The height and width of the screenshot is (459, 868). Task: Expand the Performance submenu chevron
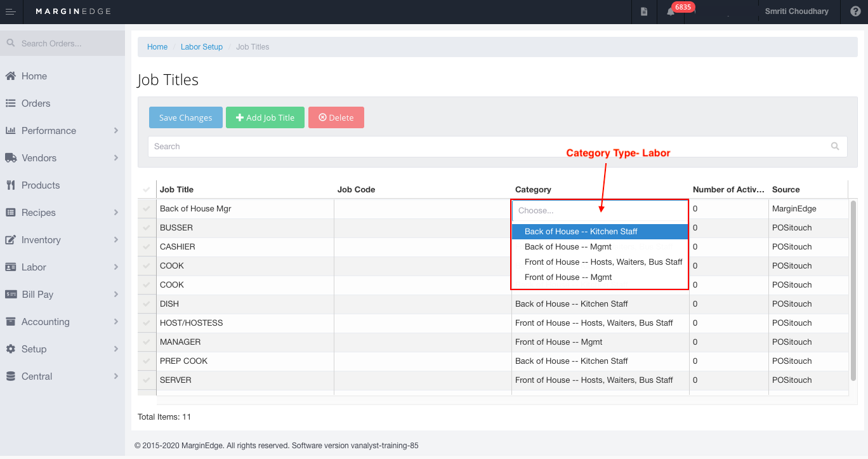pyautogui.click(x=116, y=130)
